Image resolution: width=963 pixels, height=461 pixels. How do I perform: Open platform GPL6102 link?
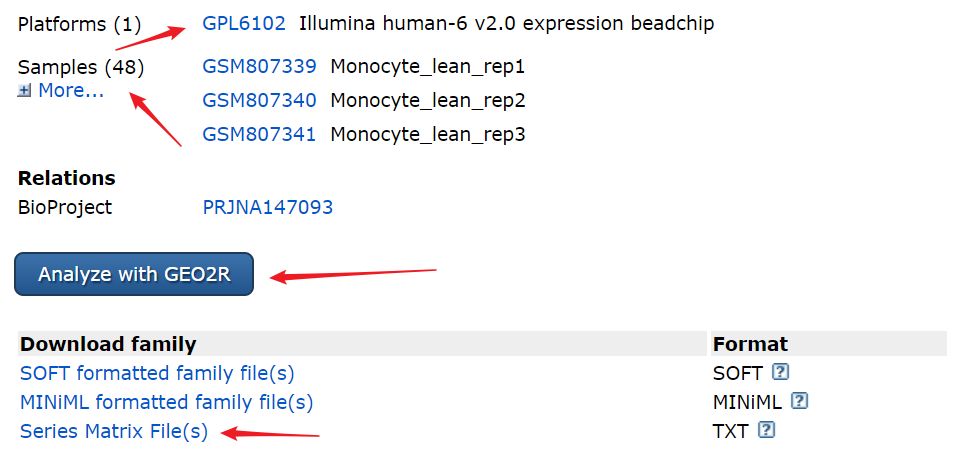pyautogui.click(x=244, y=24)
